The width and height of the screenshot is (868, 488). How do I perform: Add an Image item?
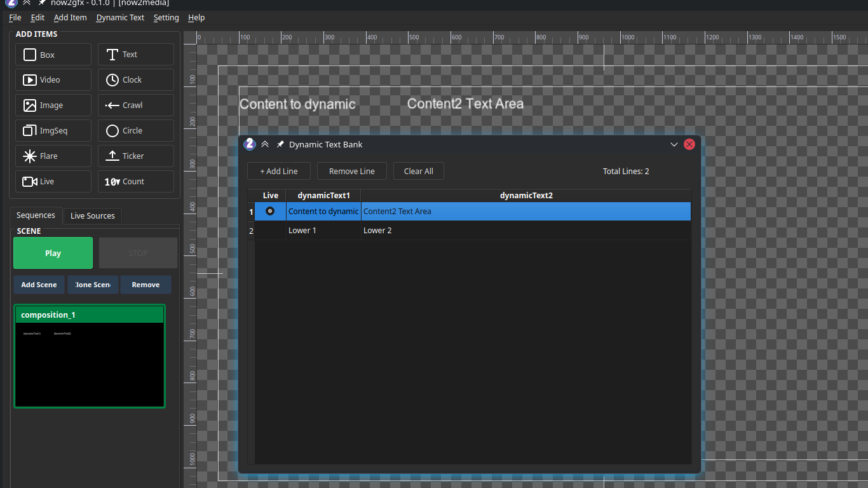click(53, 105)
